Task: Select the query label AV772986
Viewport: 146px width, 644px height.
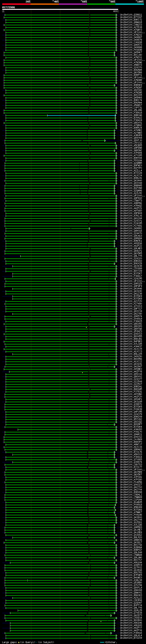Action: (x=8, y=8)
